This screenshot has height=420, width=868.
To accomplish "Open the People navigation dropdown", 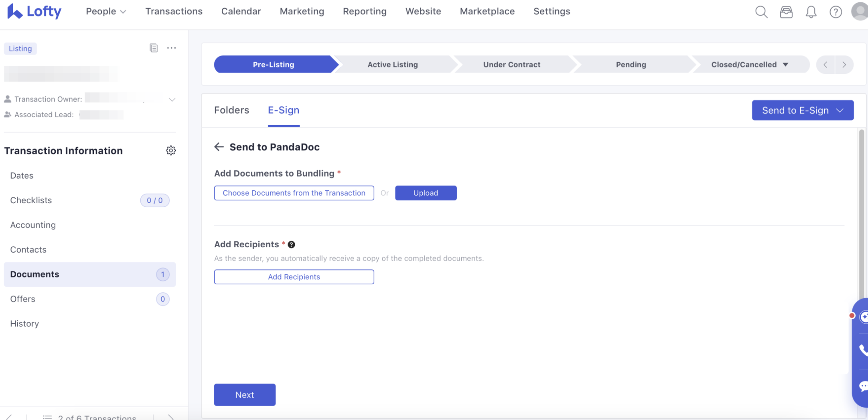I will click(105, 11).
